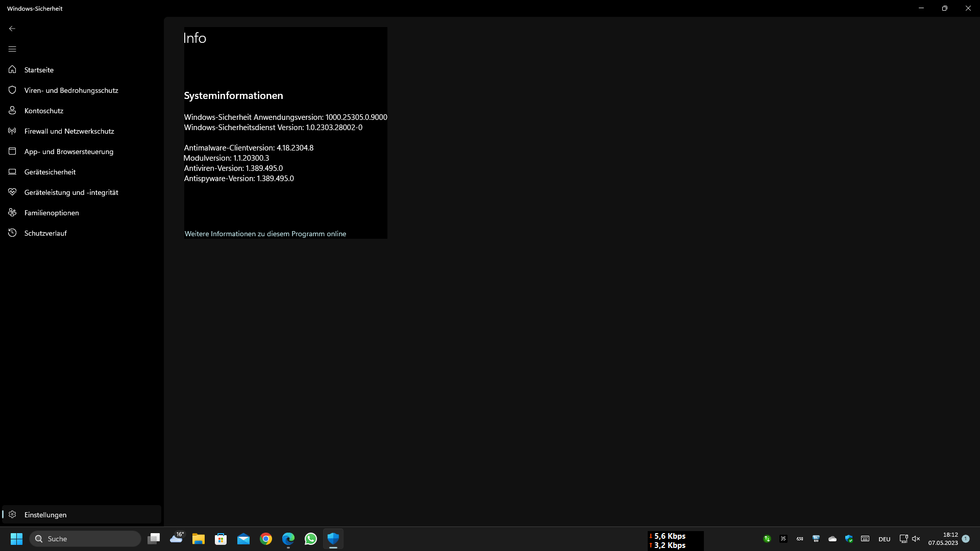Screen dimensions: 980x551
Task: Open the Mail app on taskbar
Action: 243,539
